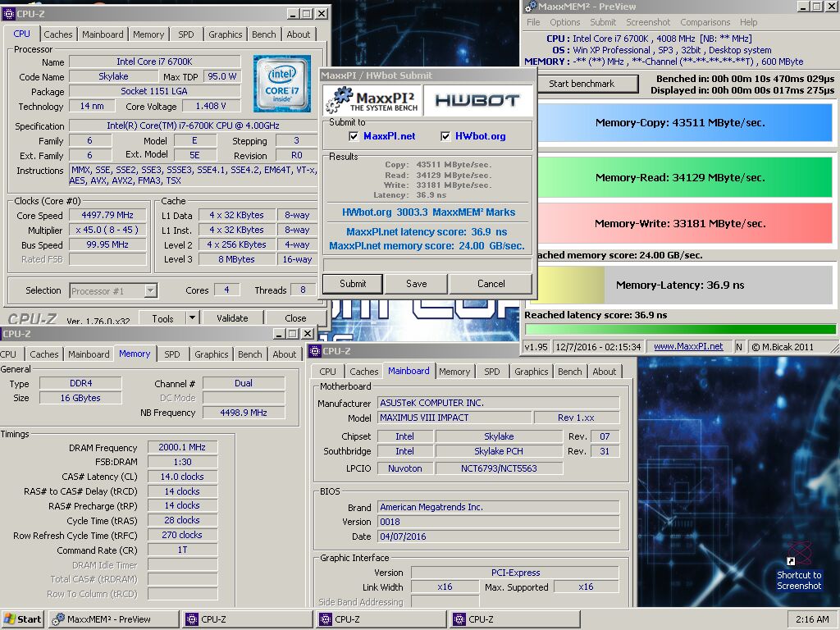Click Submit button in HWbot Submit dialog
The image size is (840, 630).
[x=353, y=284]
